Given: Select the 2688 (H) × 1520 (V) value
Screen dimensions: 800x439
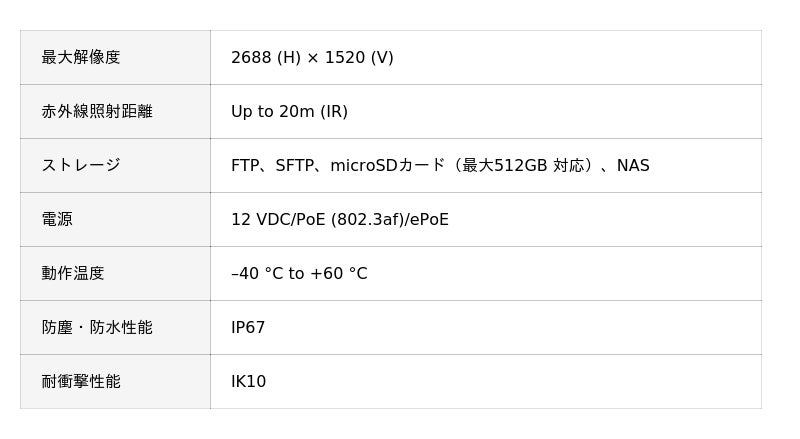Looking at the screenshot, I should click(x=312, y=57).
